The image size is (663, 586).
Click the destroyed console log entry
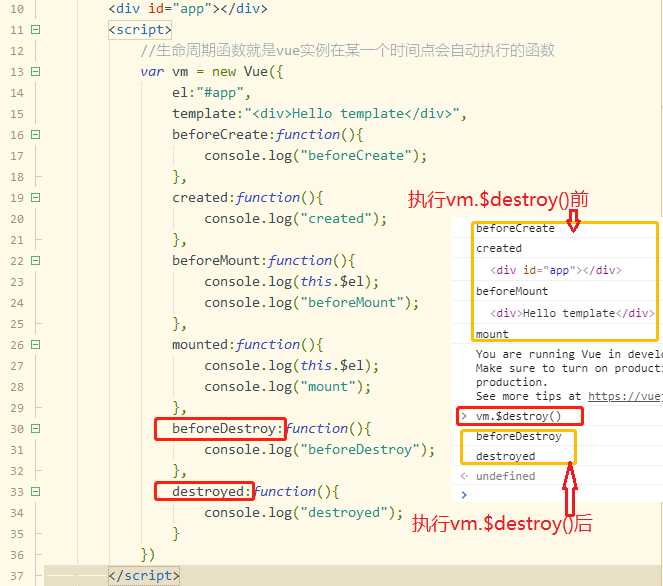click(505, 456)
